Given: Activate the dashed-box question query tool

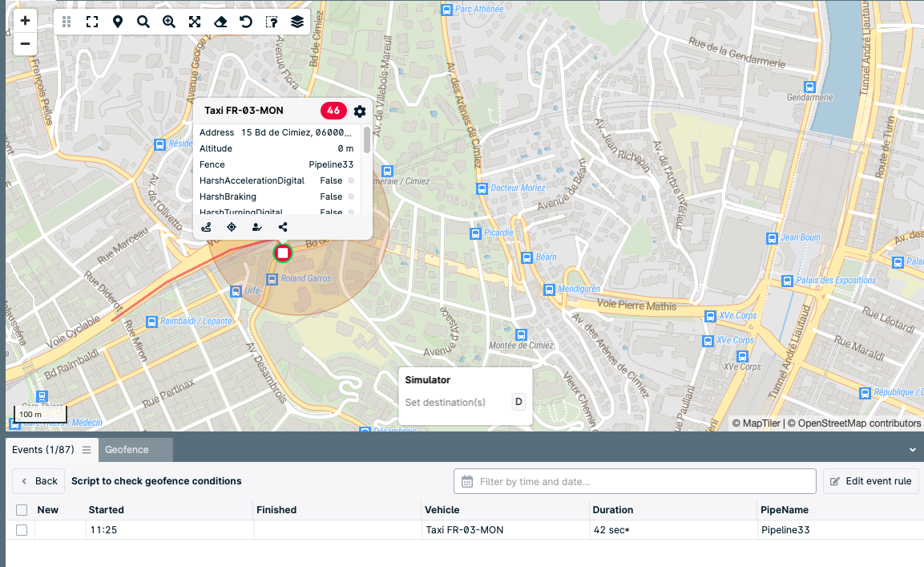Looking at the screenshot, I should [272, 22].
